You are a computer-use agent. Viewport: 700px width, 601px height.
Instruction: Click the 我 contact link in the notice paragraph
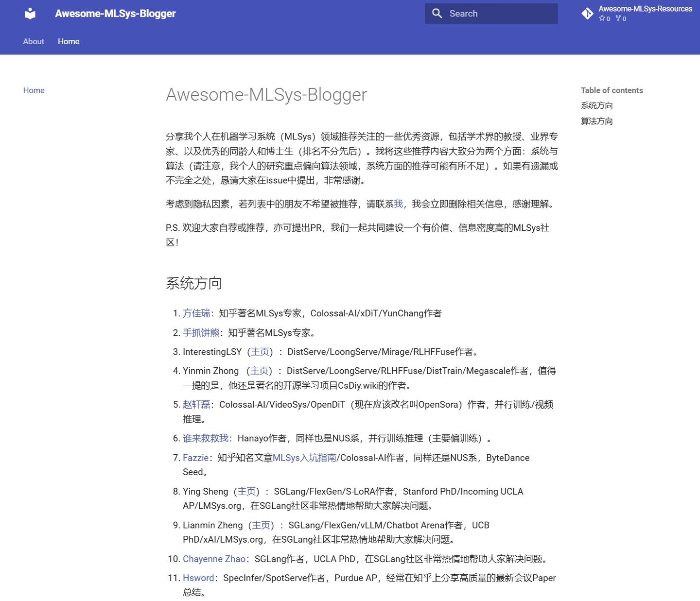tap(398, 204)
